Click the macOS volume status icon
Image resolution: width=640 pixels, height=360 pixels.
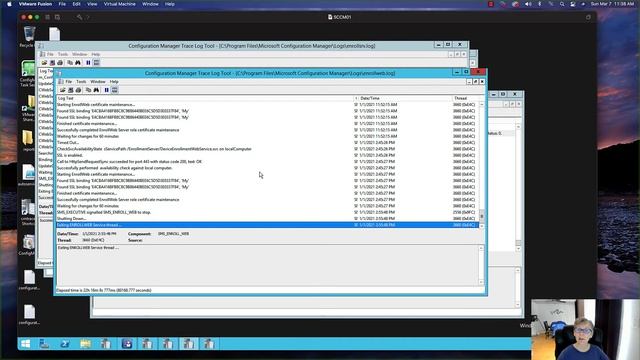[528, 4]
